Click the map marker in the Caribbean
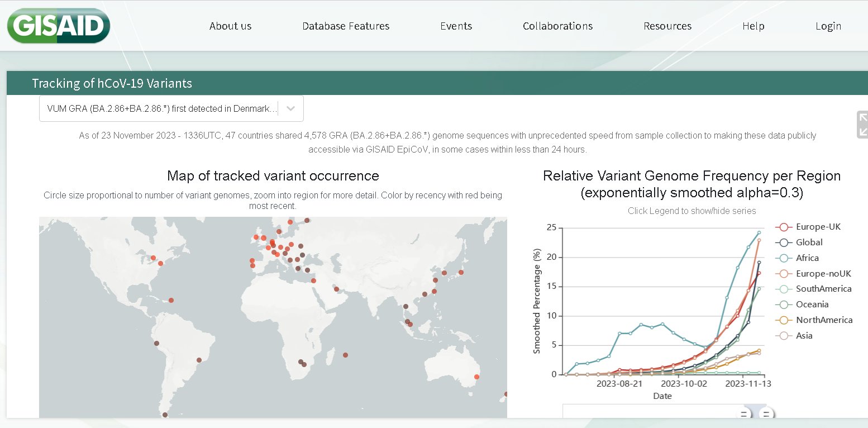 pyautogui.click(x=171, y=300)
